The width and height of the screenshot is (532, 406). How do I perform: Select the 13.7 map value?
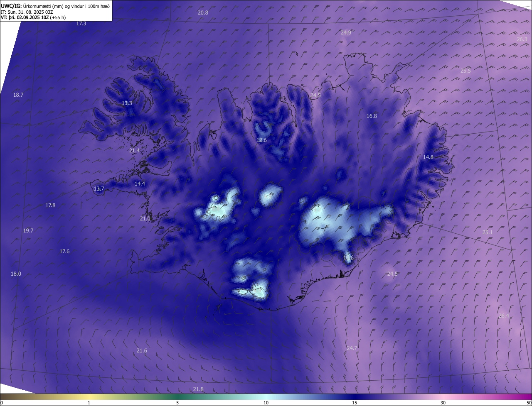tap(99, 189)
